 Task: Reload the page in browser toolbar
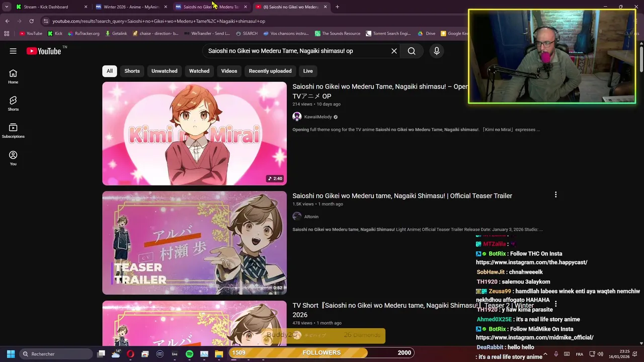[31, 21]
